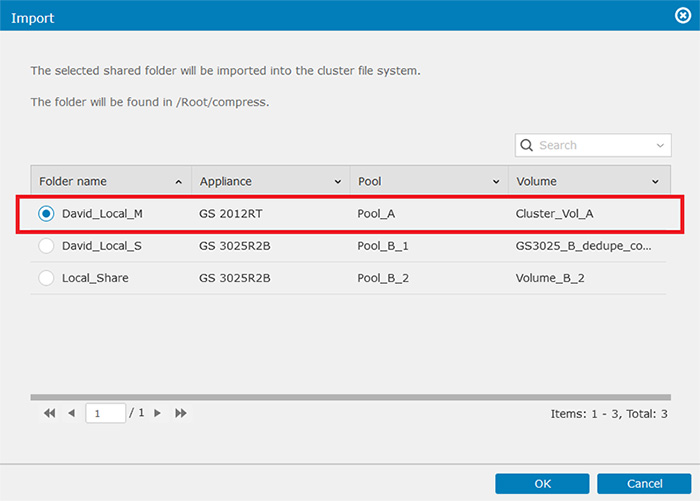Open Volume column dropdown arrow
700x501 pixels.
655,182
